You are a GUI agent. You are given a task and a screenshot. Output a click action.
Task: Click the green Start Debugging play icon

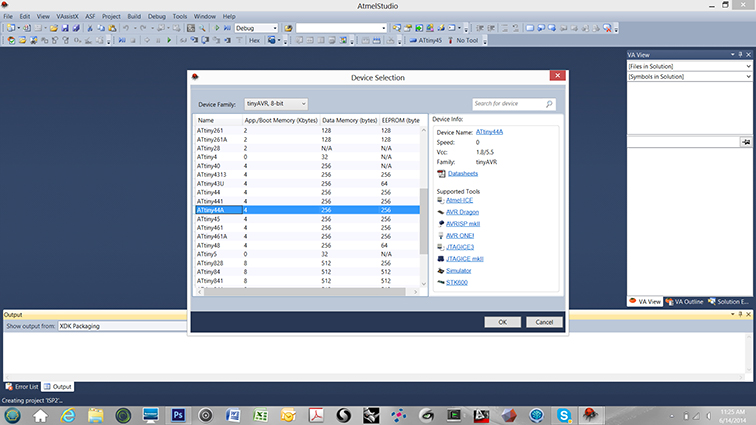[x=169, y=41]
